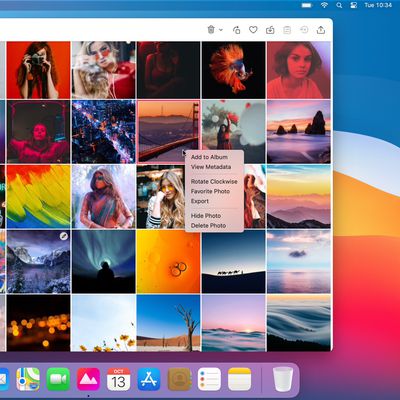Open the Maps icon in the Dock
This screenshot has height=400, width=400.
(x=28, y=379)
